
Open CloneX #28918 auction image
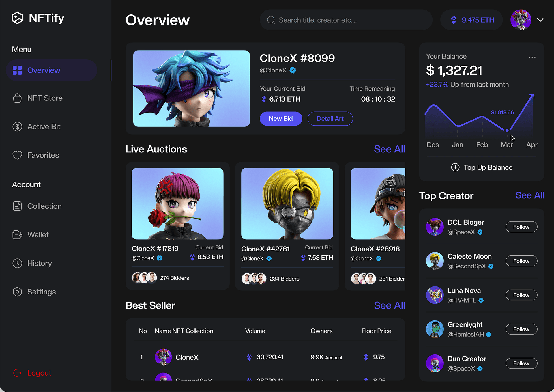pyautogui.click(x=378, y=204)
